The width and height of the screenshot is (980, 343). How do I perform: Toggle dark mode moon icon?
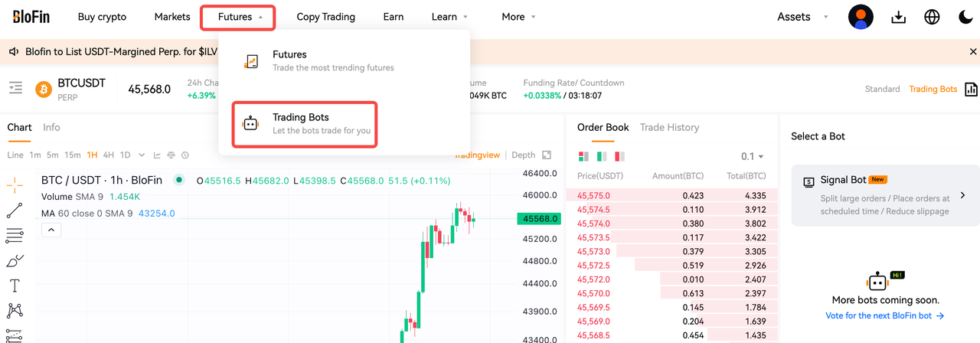click(x=965, y=17)
